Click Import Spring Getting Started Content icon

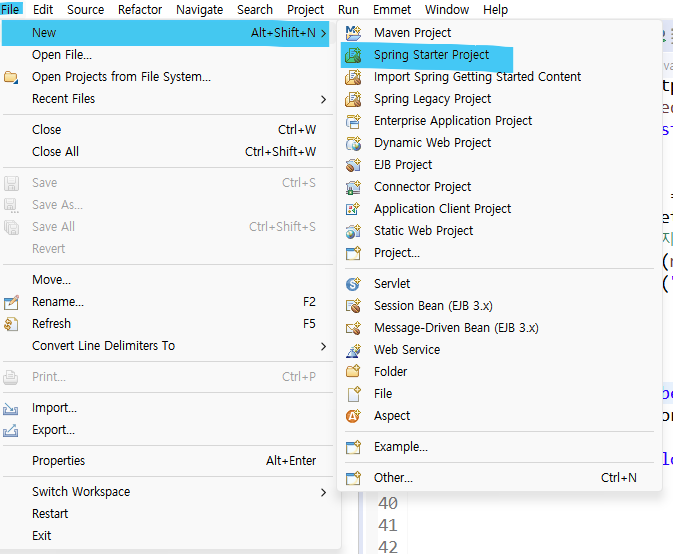(x=353, y=77)
